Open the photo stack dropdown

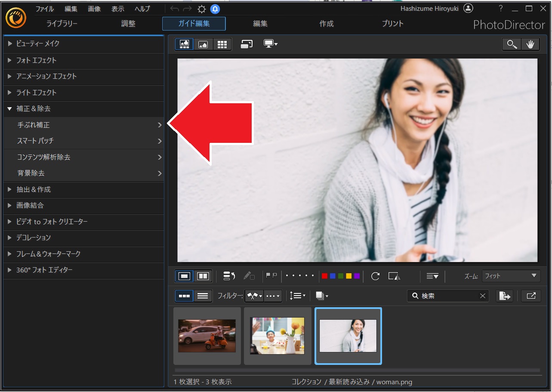tap(321, 296)
